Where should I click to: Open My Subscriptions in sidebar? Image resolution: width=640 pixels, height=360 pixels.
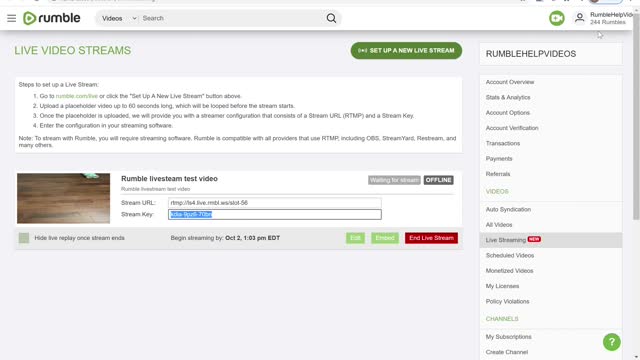click(x=509, y=337)
